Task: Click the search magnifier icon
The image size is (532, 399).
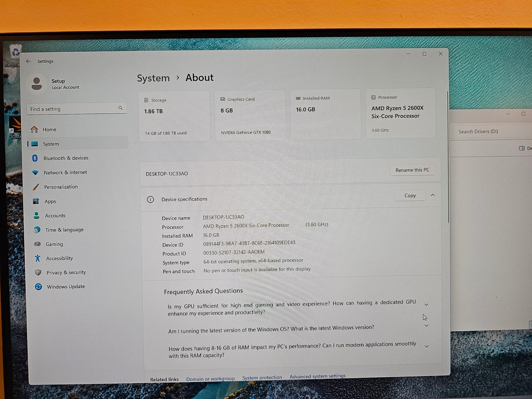Action: click(121, 108)
